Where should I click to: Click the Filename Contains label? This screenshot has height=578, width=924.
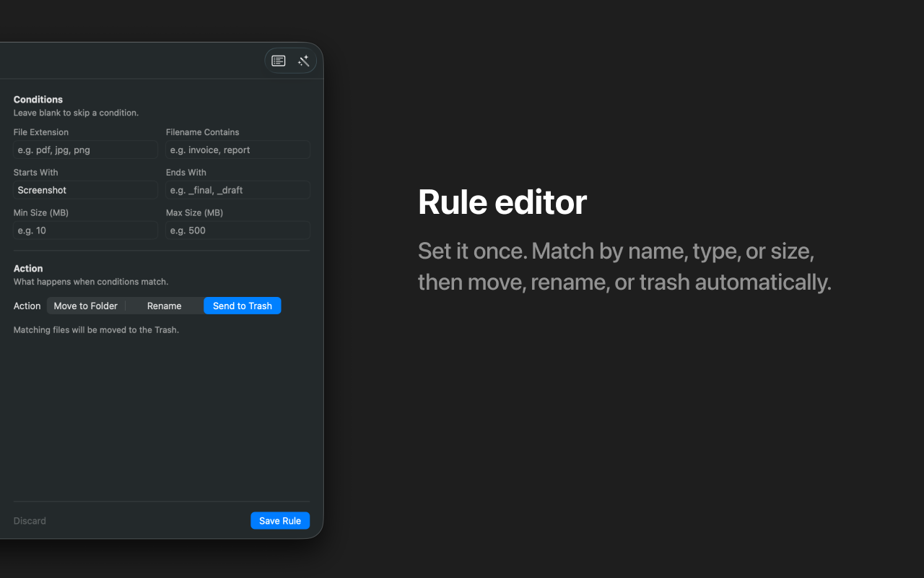point(203,132)
